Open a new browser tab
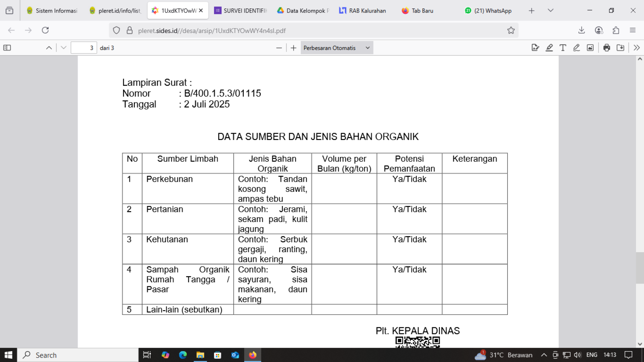The width and height of the screenshot is (644, 362). (532, 11)
